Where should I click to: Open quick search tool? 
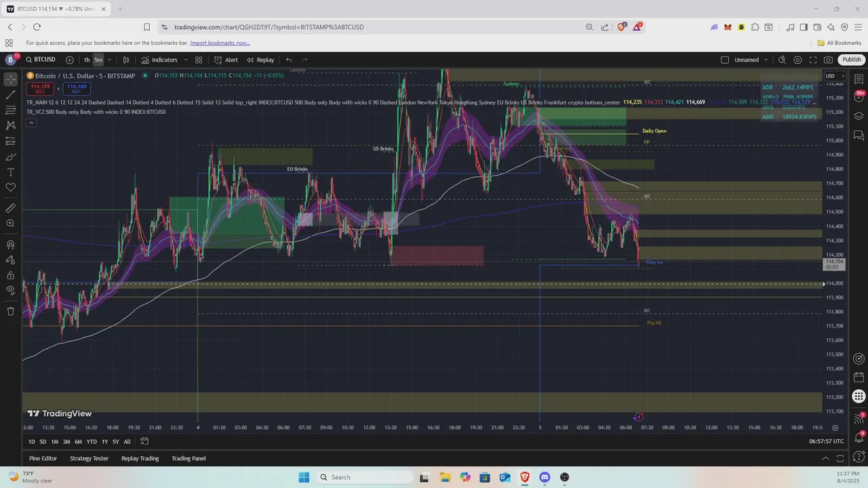click(x=782, y=60)
